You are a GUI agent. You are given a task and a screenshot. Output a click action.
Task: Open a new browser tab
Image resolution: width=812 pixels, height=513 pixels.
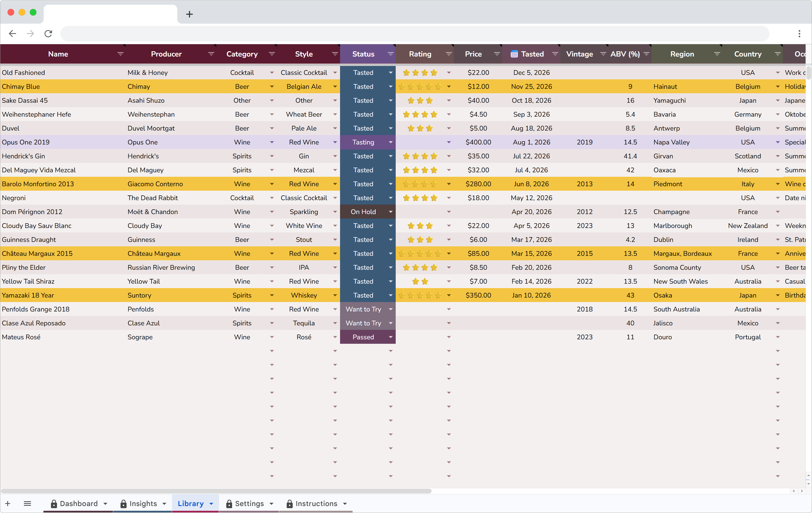(x=189, y=14)
